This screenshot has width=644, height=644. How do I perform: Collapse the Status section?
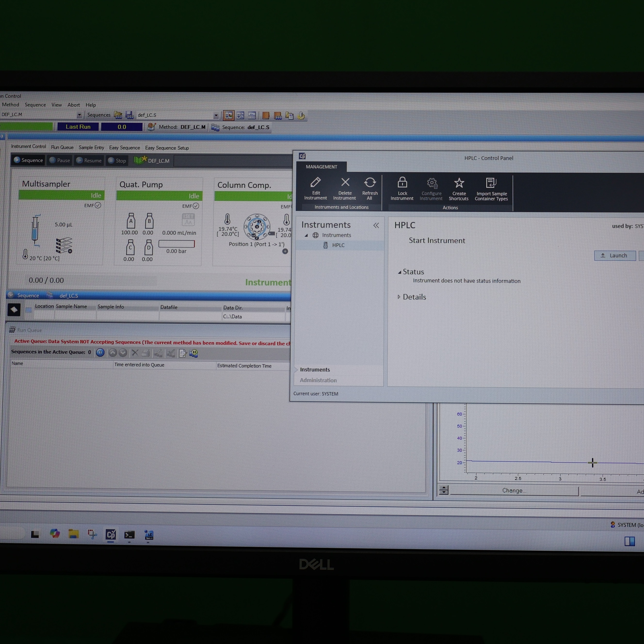(x=399, y=272)
